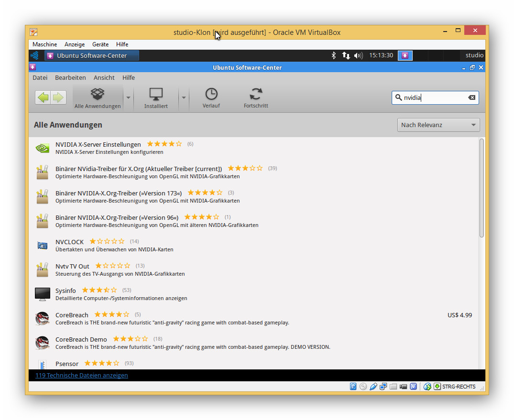
Task: Open the VirtualBox Maschine menu
Action: click(x=45, y=44)
